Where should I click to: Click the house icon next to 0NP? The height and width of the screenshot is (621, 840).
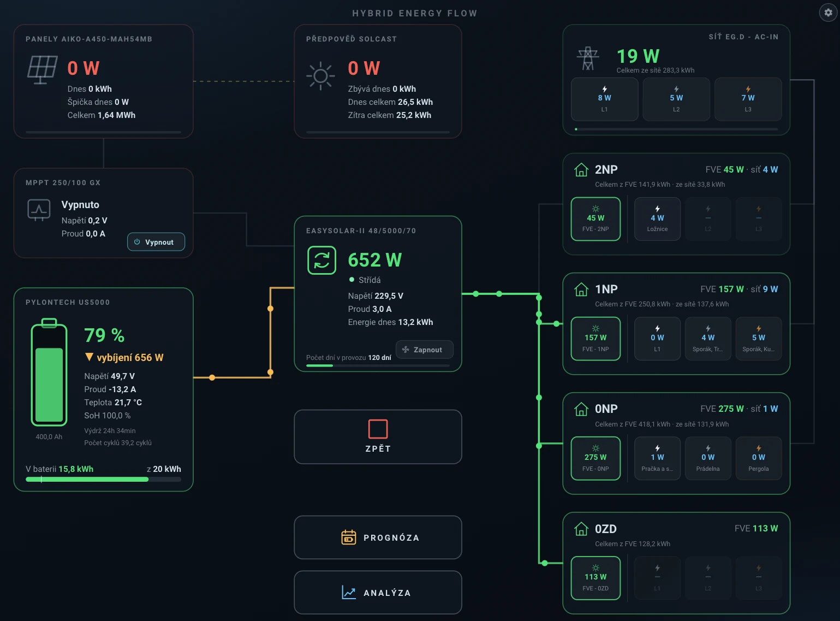click(581, 409)
